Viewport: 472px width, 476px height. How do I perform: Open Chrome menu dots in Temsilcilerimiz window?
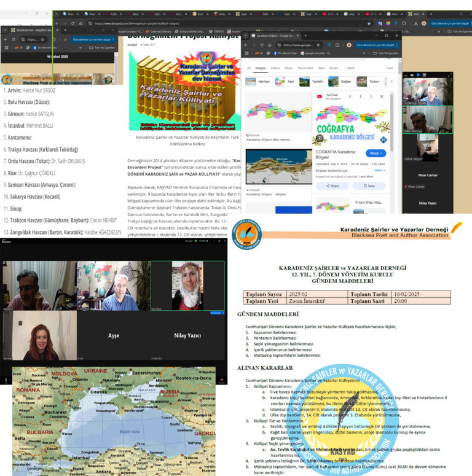(113, 39)
